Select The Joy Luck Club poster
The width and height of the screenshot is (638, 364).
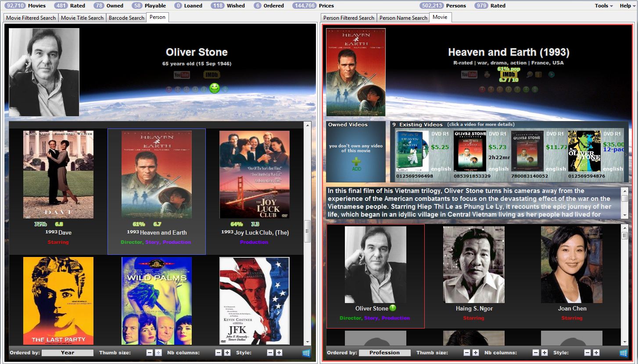click(x=254, y=175)
